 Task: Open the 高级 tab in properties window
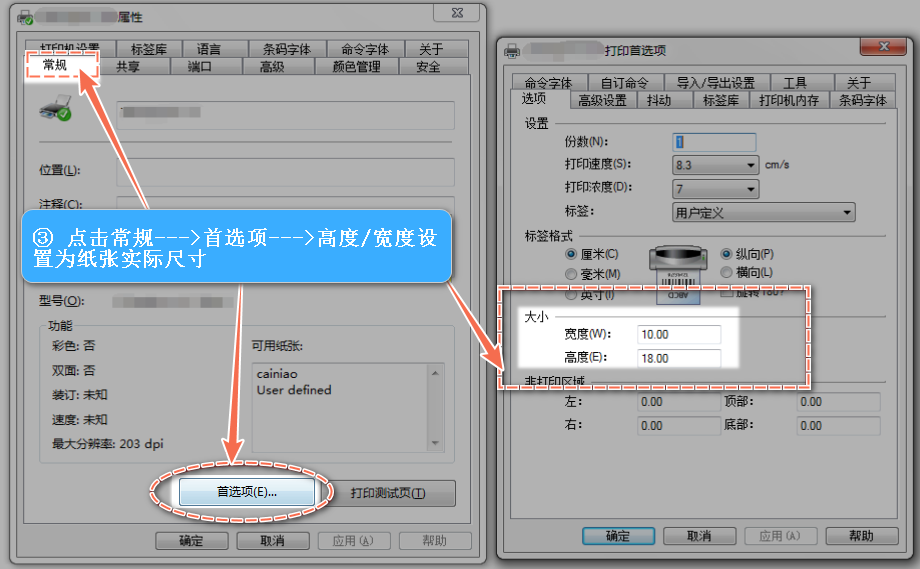tap(272, 67)
